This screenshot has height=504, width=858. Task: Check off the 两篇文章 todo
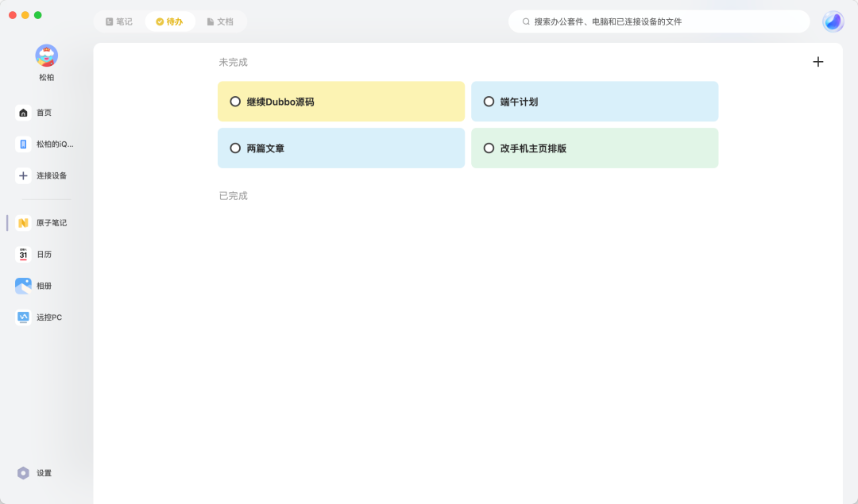coord(235,148)
